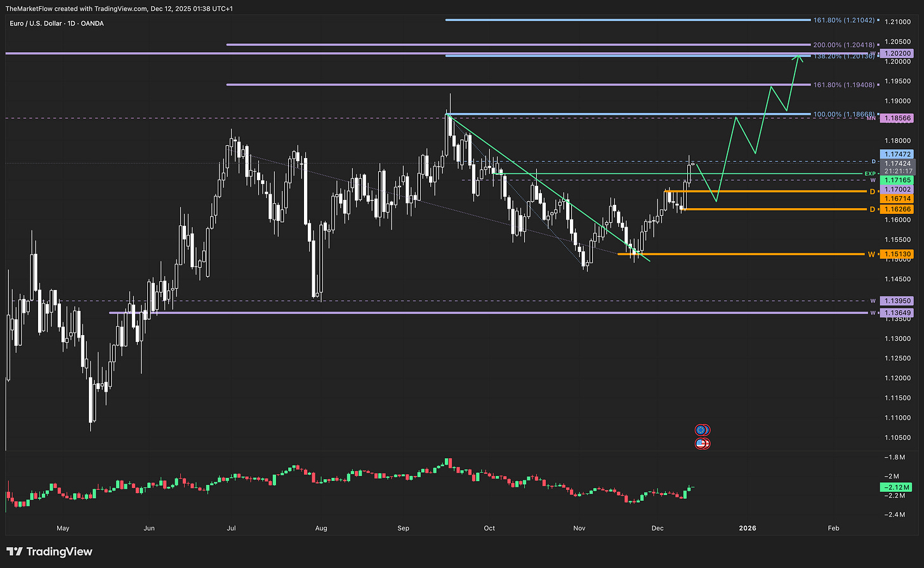Viewport: 924px width, 568px height.
Task: Click the blue 1.17472 price label
Action: [897, 154]
